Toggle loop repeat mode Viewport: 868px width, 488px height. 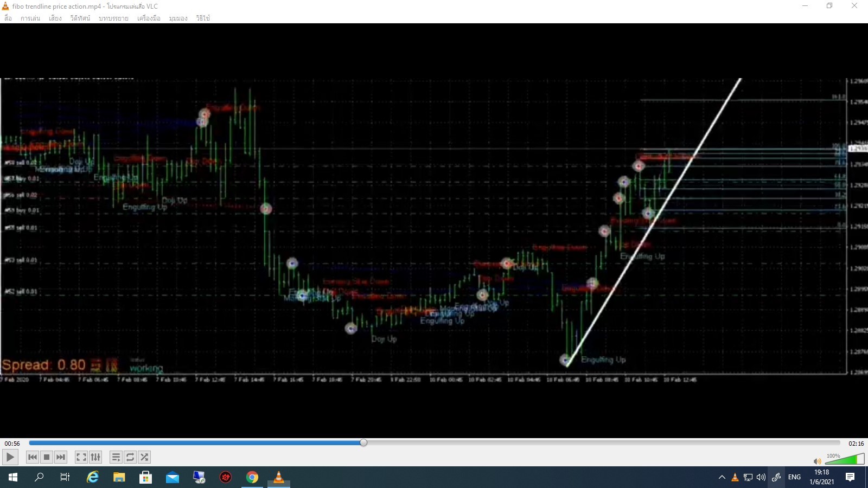[x=130, y=457]
